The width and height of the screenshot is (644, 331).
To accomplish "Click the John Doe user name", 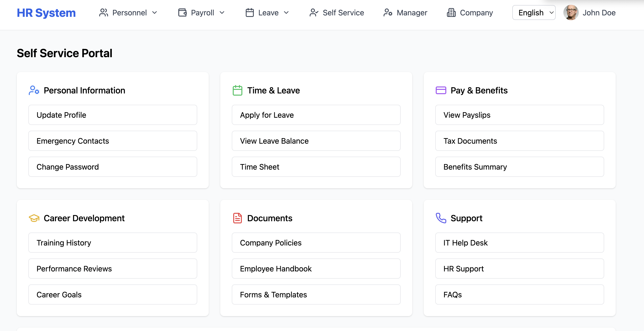I will (599, 13).
